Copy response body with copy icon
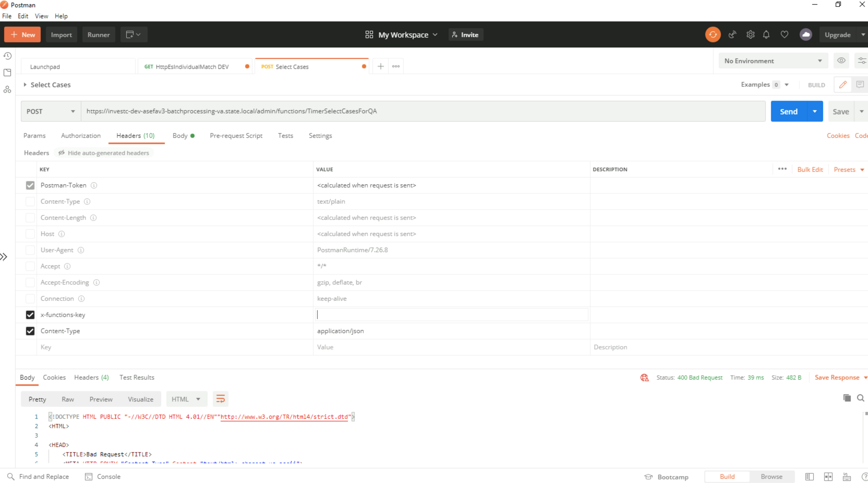The width and height of the screenshot is (868, 483). (847, 398)
